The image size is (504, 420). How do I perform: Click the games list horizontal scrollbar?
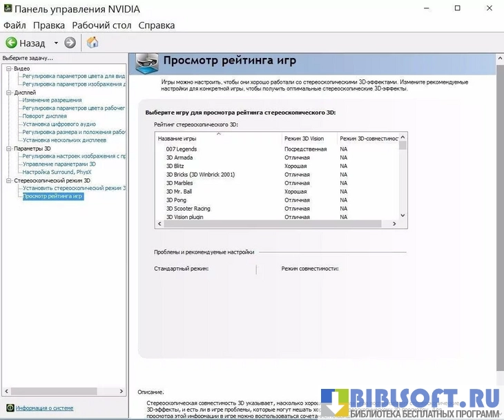click(276, 224)
